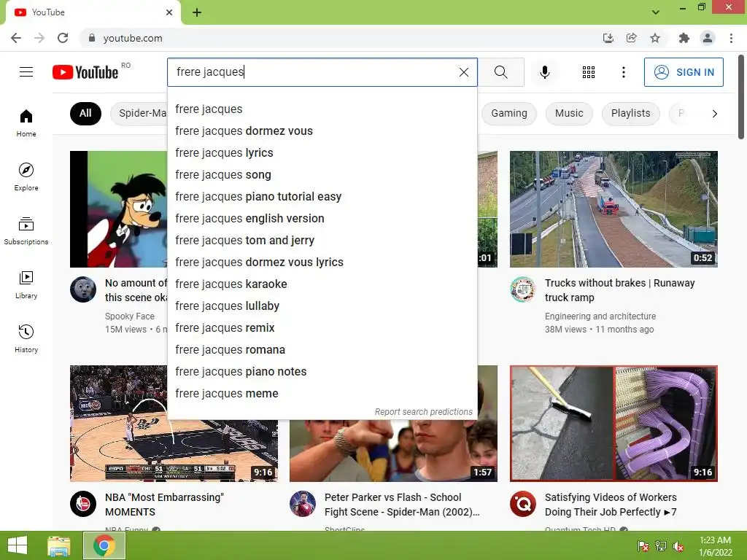Open the Spooky Face channel avatar

[x=83, y=289]
